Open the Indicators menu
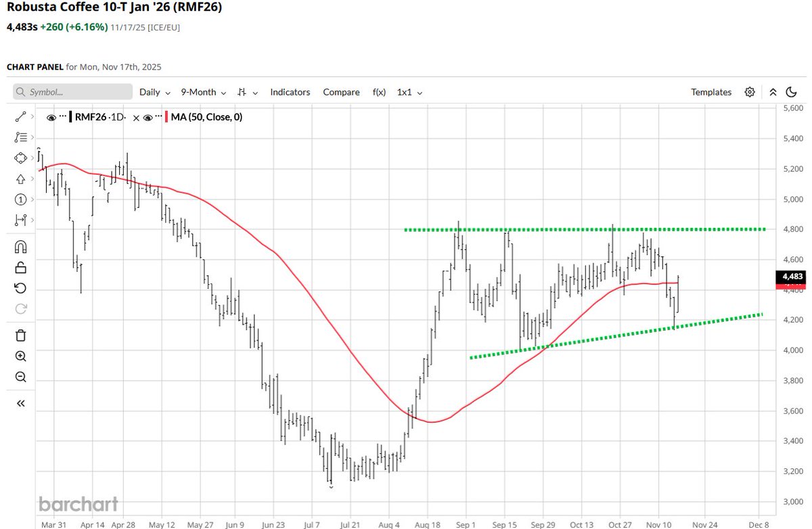This screenshot has width=812, height=529. [x=290, y=92]
